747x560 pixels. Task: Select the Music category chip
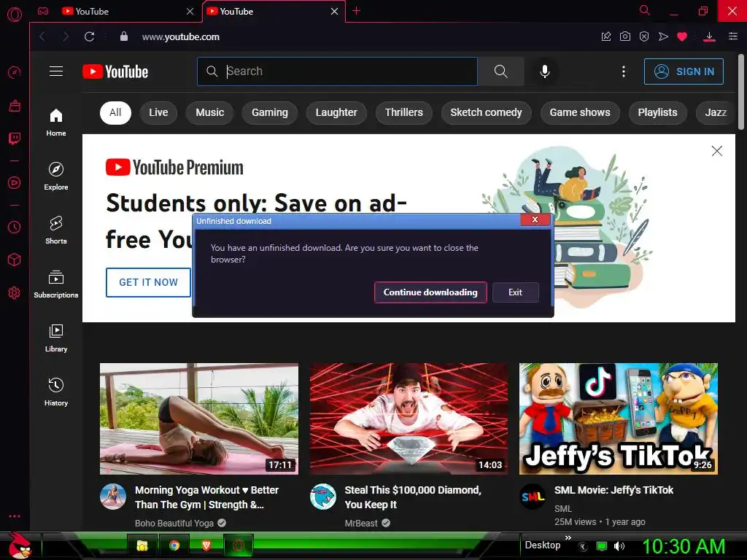(x=209, y=112)
